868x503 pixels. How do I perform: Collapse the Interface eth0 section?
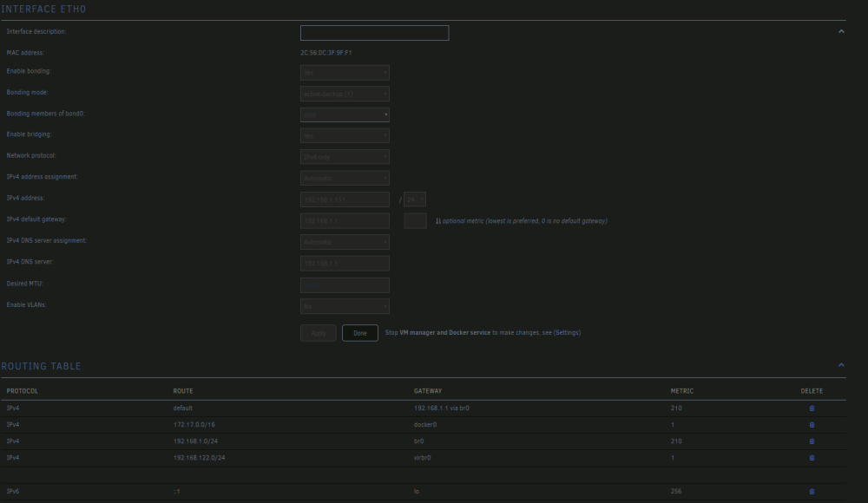click(841, 31)
